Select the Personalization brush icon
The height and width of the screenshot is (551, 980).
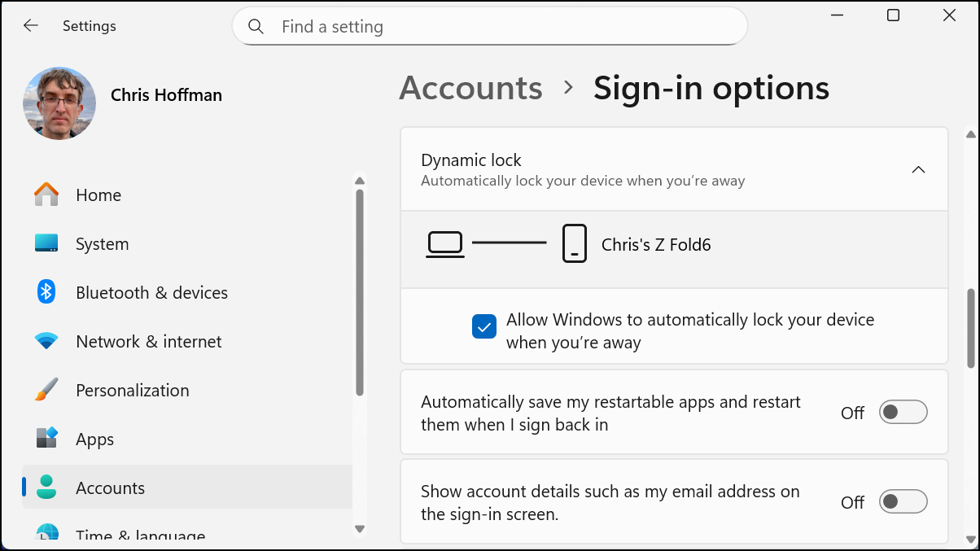tap(46, 390)
